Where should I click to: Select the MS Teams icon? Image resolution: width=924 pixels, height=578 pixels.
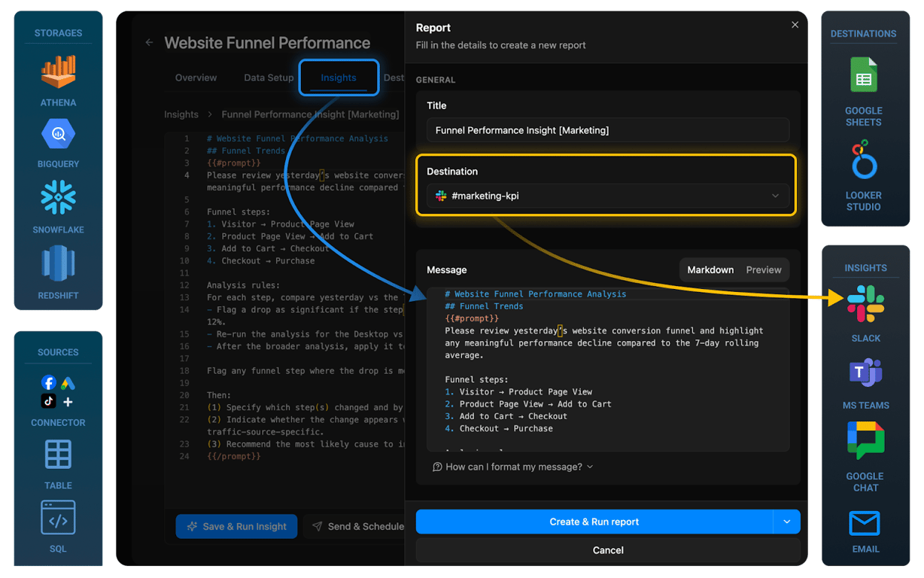pos(865,373)
